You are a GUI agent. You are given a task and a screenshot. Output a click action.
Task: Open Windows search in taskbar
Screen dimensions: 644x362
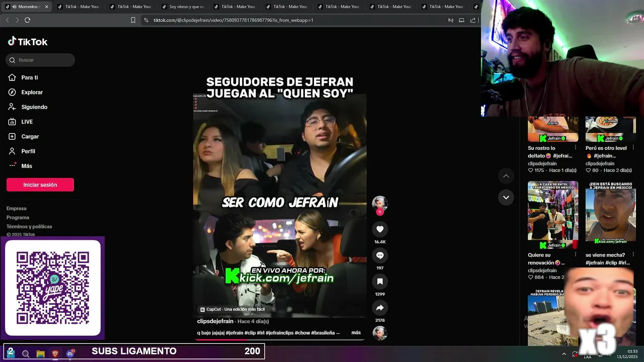coord(26,354)
